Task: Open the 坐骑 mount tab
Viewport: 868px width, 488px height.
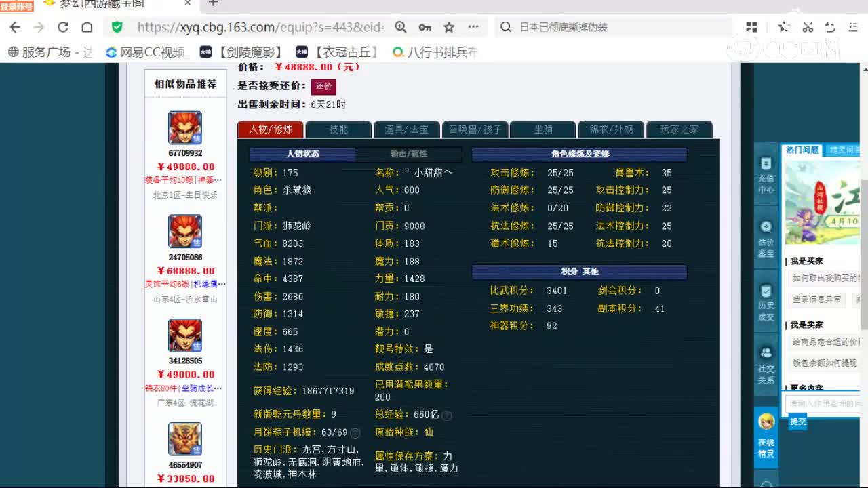Action: pos(542,129)
